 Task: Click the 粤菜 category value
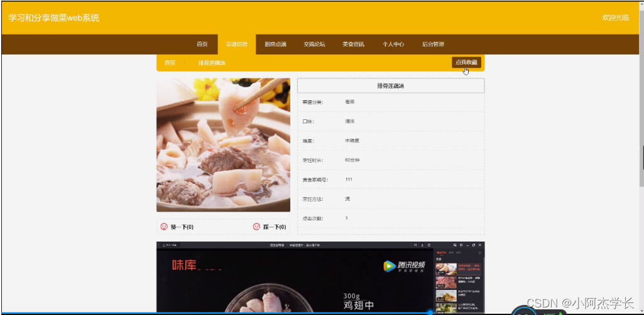[x=349, y=102]
